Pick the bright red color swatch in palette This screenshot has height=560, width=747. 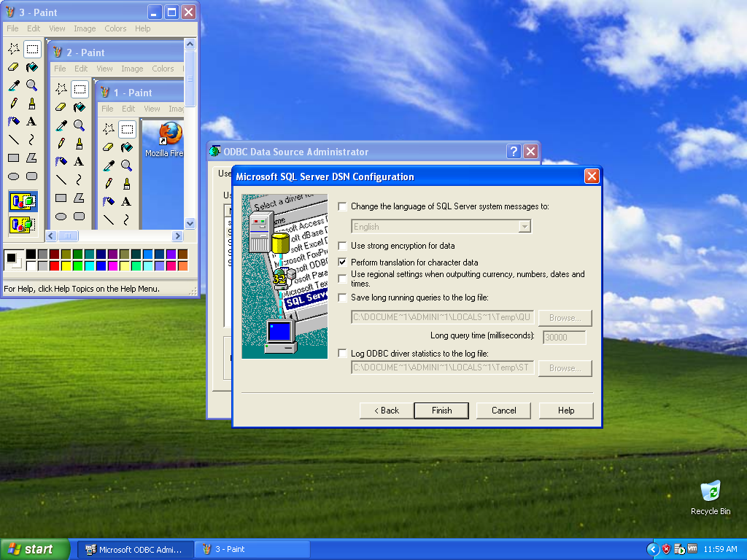pyautogui.click(x=55, y=265)
